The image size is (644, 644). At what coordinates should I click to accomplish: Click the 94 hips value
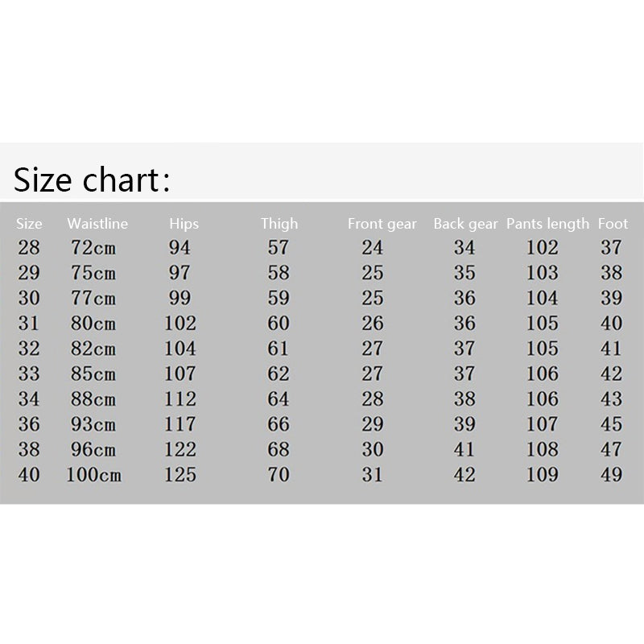click(x=180, y=248)
